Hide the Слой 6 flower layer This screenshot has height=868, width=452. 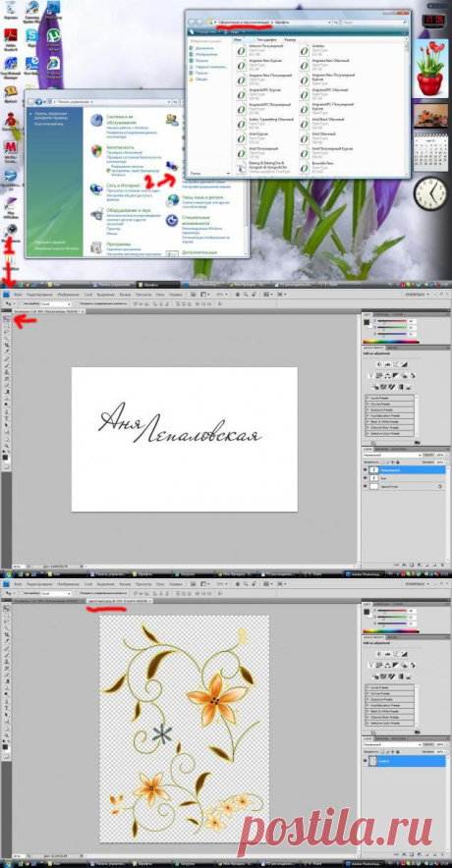click(365, 761)
